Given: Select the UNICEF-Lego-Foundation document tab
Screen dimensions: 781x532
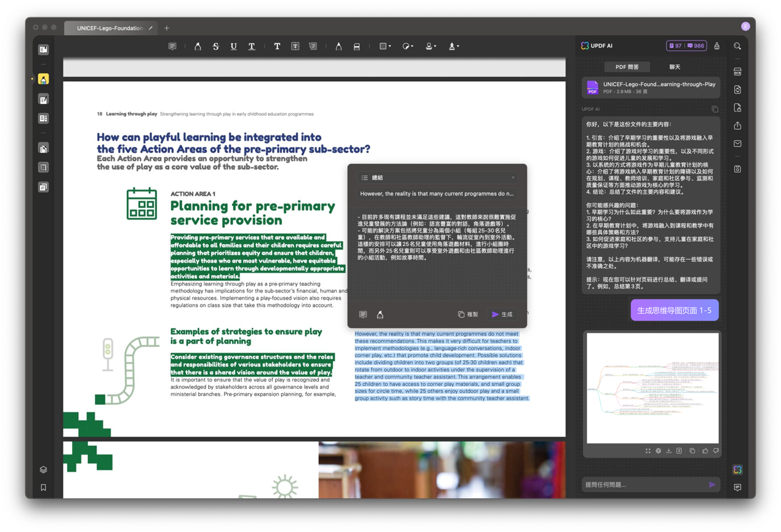Looking at the screenshot, I should click(x=110, y=28).
